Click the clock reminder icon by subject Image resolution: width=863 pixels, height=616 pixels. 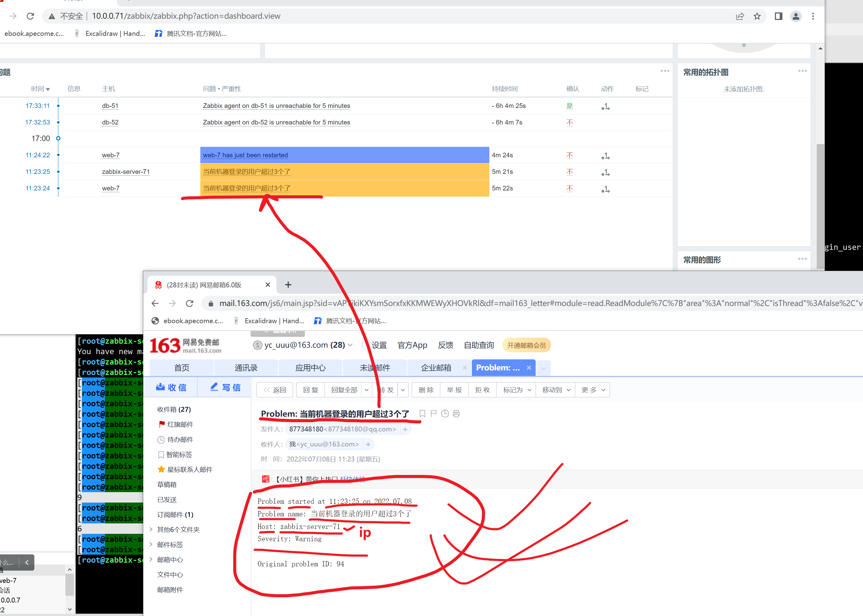(445, 413)
